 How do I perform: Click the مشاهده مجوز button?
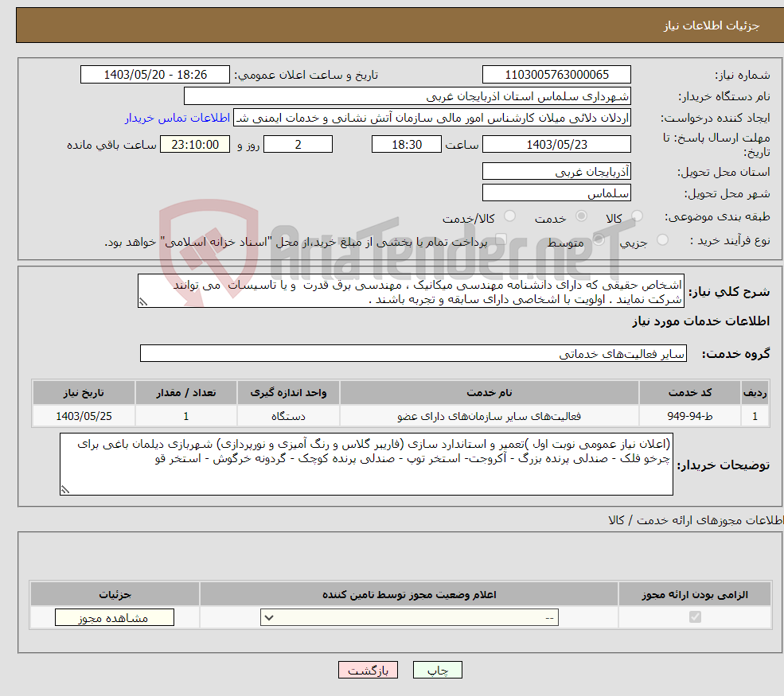point(115,617)
